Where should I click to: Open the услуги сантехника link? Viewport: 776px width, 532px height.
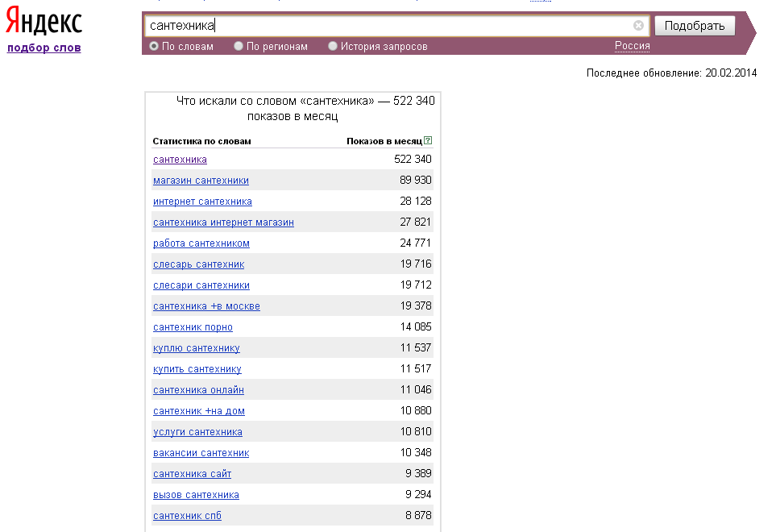click(x=198, y=432)
